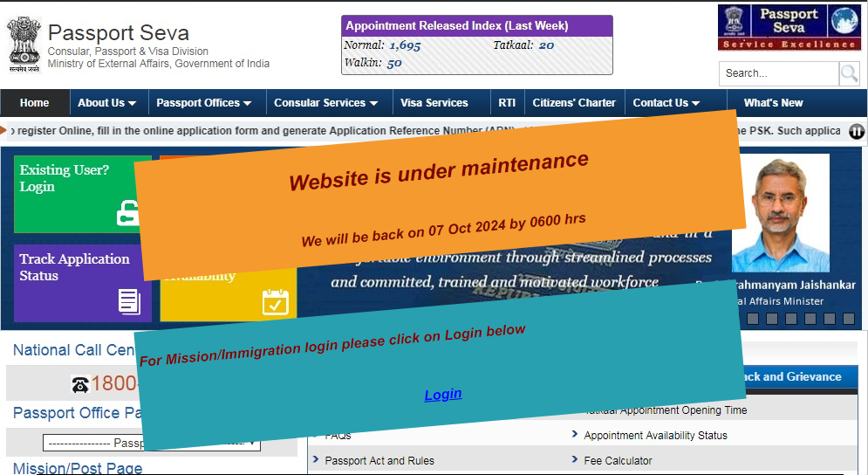Open the What's New menu item
The height and width of the screenshot is (475, 868).
pos(773,102)
